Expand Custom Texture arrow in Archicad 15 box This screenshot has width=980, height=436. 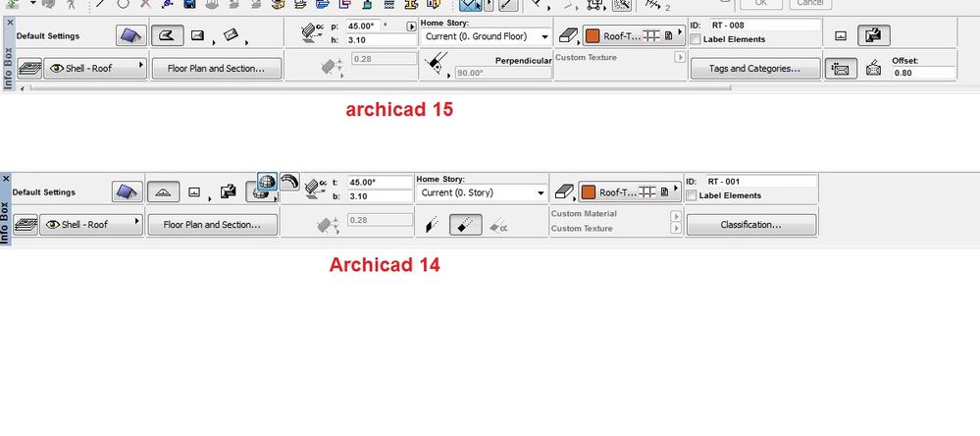pyautogui.click(x=680, y=58)
